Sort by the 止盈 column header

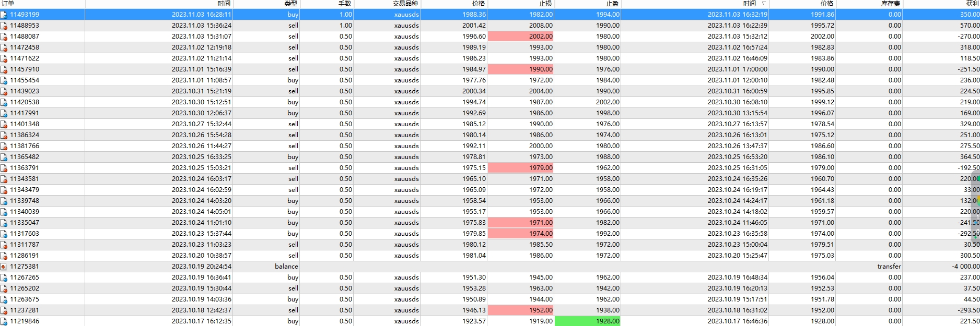(x=588, y=4)
